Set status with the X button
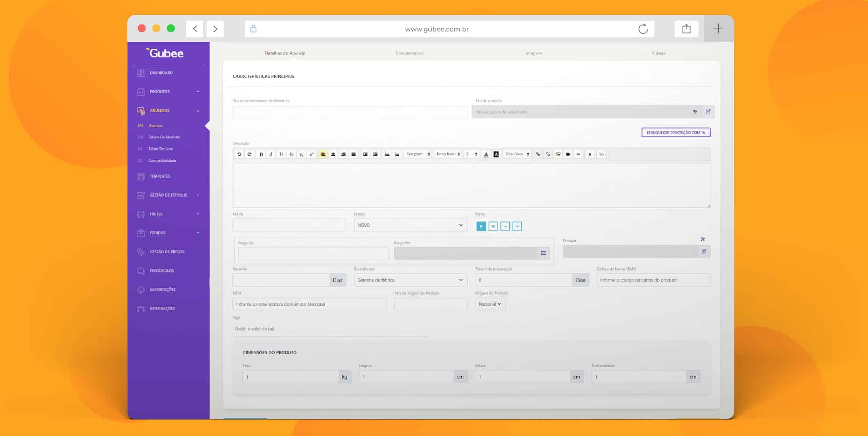 point(517,226)
